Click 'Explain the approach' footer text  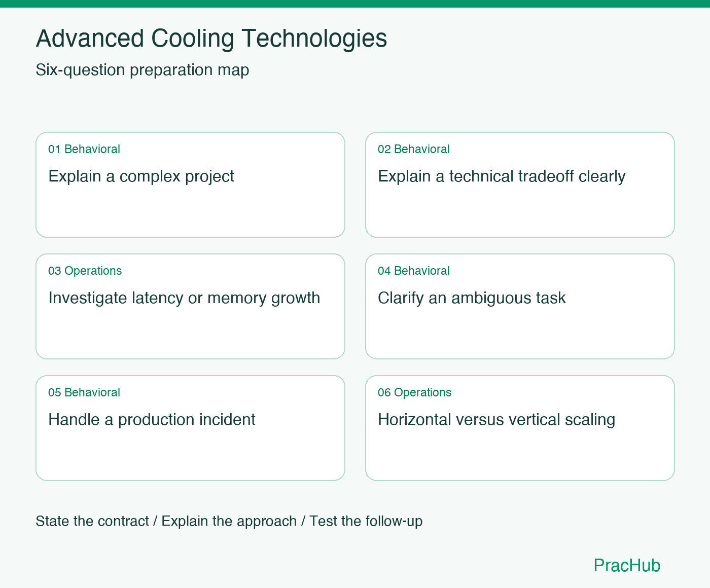point(229,521)
